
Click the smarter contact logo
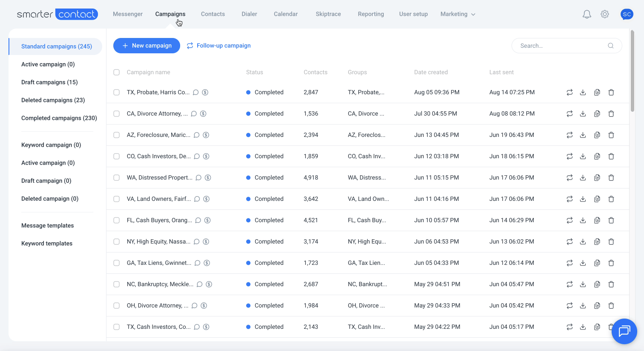pyautogui.click(x=57, y=14)
